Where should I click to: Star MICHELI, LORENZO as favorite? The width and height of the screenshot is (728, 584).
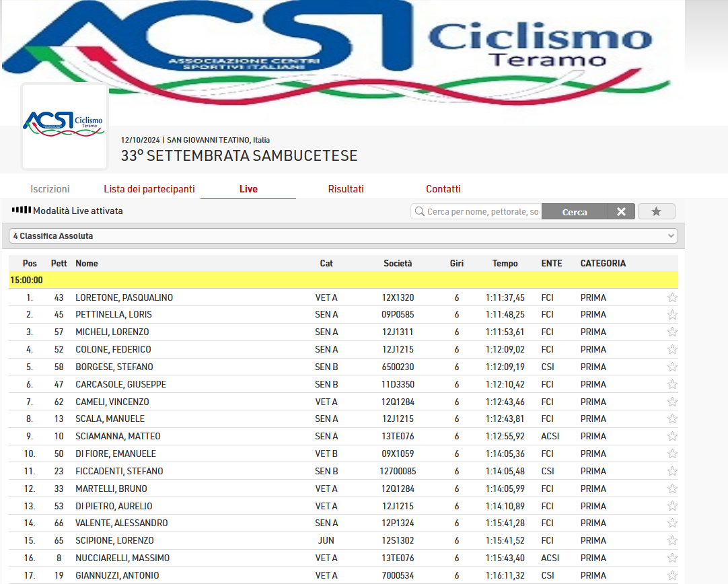click(672, 332)
